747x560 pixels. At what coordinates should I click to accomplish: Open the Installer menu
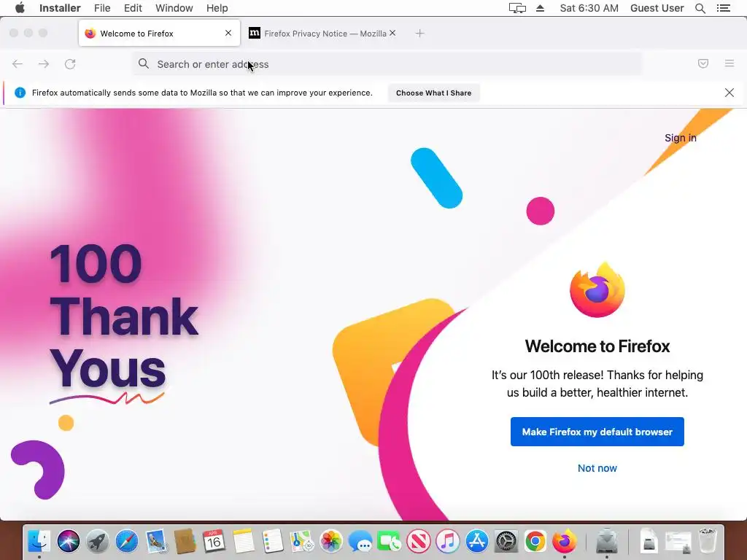coord(60,8)
